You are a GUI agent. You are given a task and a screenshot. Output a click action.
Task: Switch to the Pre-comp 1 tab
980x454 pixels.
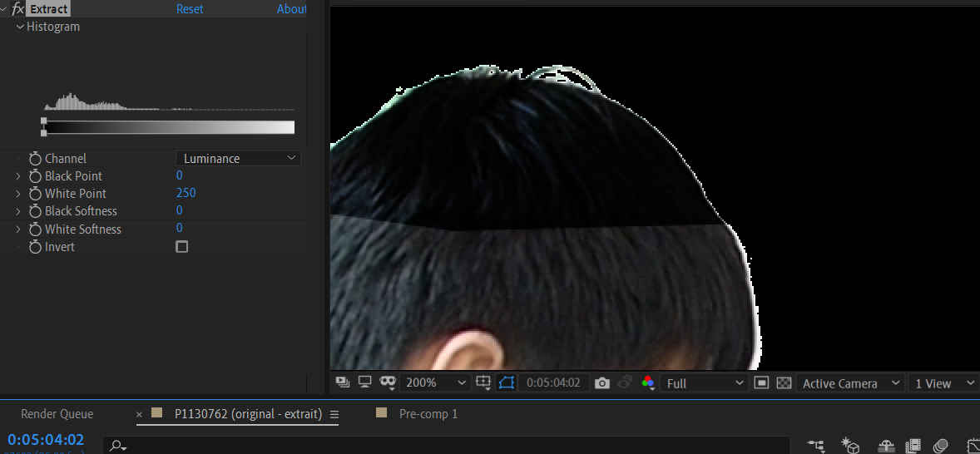coord(428,414)
